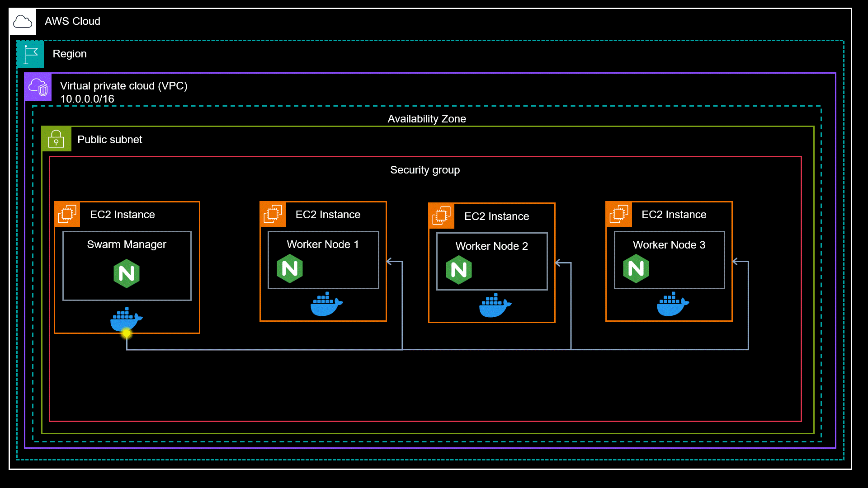This screenshot has width=868, height=488.
Task: Select the Region flag icon
Action: coord(30,54)
